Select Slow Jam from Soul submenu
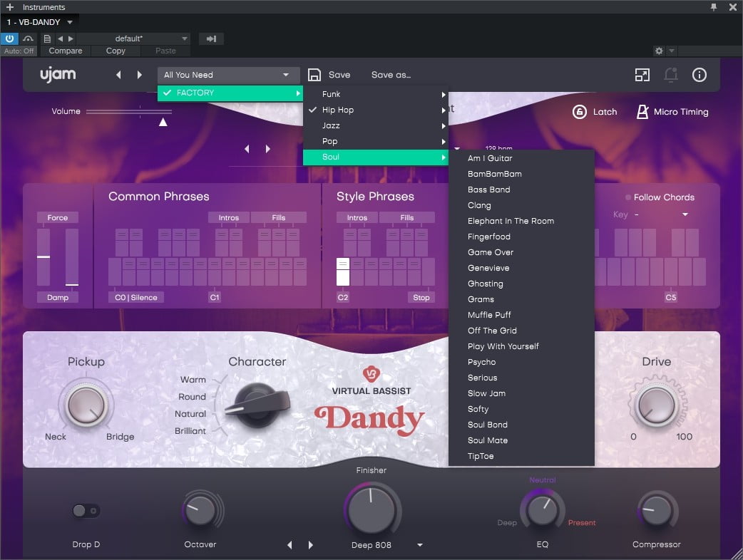Screen dimensions: 743x560 pyautogui.click(x=486, y=393)
